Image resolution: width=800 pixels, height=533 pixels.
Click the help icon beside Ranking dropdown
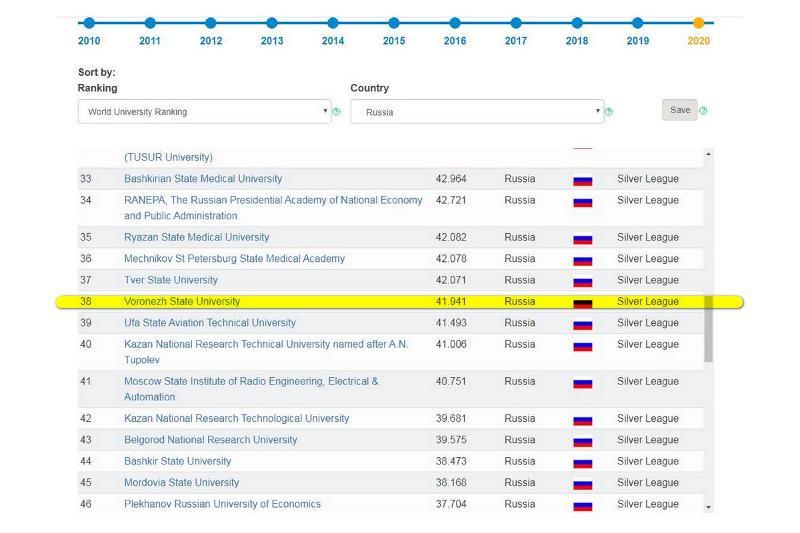[336, 111]
